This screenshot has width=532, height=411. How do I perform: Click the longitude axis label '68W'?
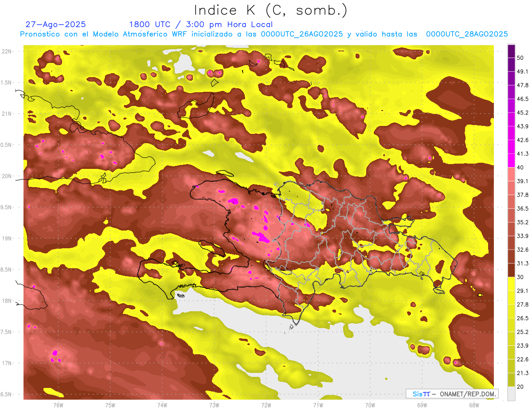pyautogui.click(x=474, y=406)
